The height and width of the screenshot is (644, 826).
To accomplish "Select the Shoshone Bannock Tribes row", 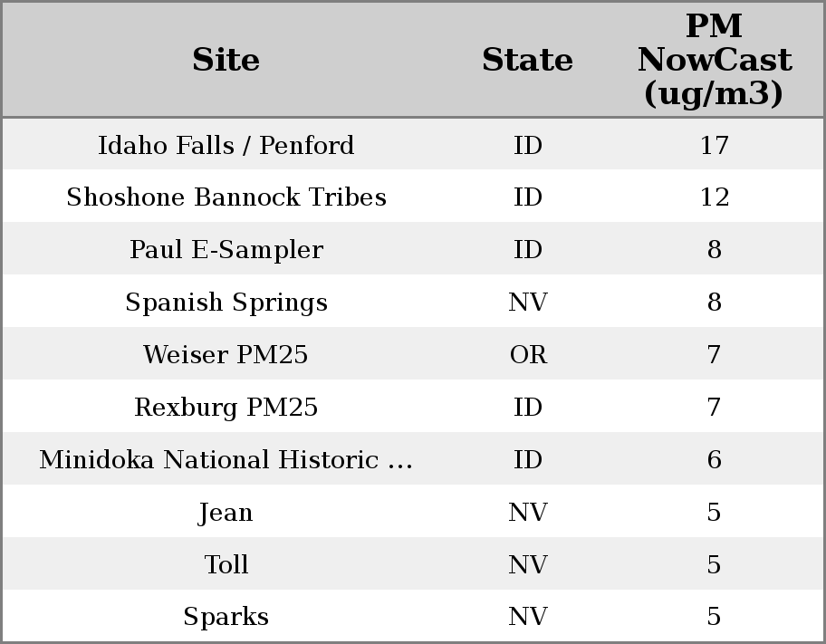I will tap(226, 197).
